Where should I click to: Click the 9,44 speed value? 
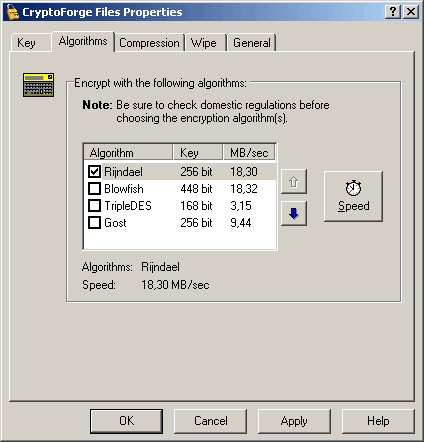(241, 223)
